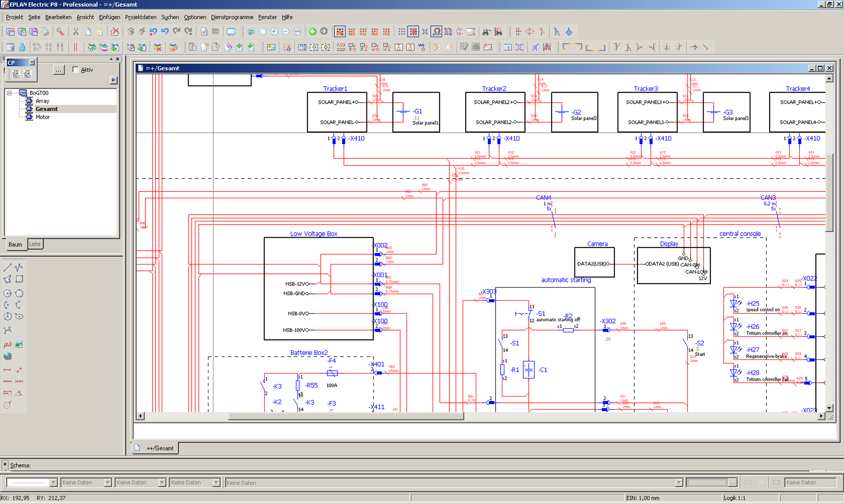
Task: Select the ellipse drawing tool
Action: (19, 317)
